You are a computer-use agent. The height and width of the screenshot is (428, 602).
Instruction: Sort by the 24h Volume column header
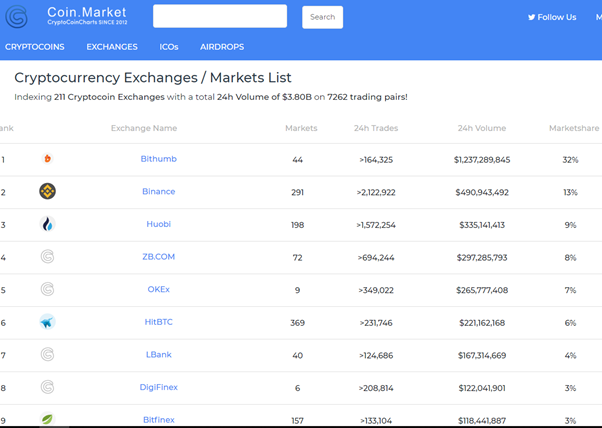[x=482, y=128]
